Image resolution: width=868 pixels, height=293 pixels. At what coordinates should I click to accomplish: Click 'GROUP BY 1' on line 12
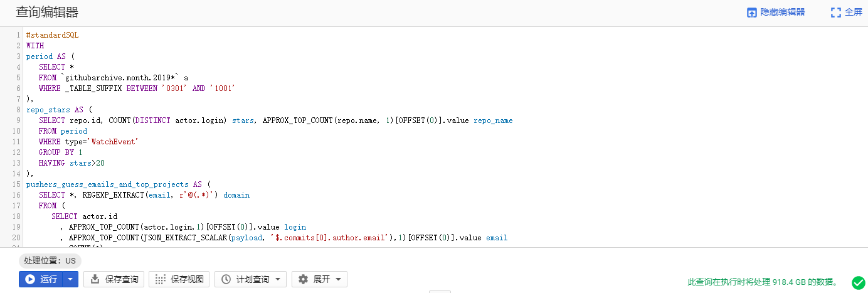coord(61,152)
